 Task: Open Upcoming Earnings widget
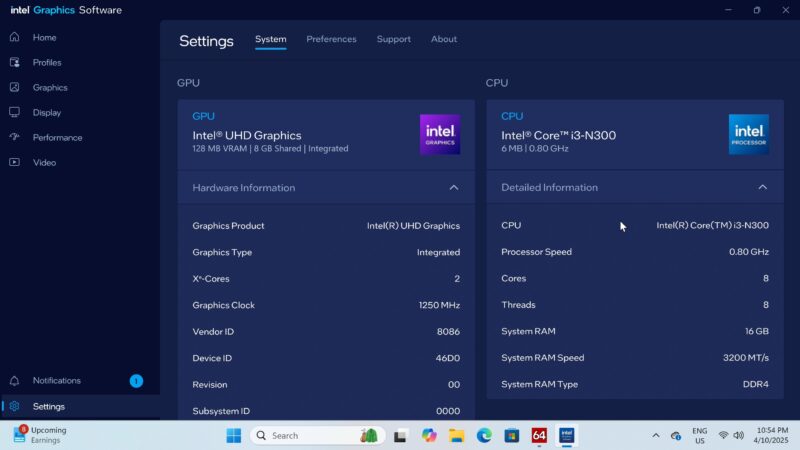click(x=40, y=435)
